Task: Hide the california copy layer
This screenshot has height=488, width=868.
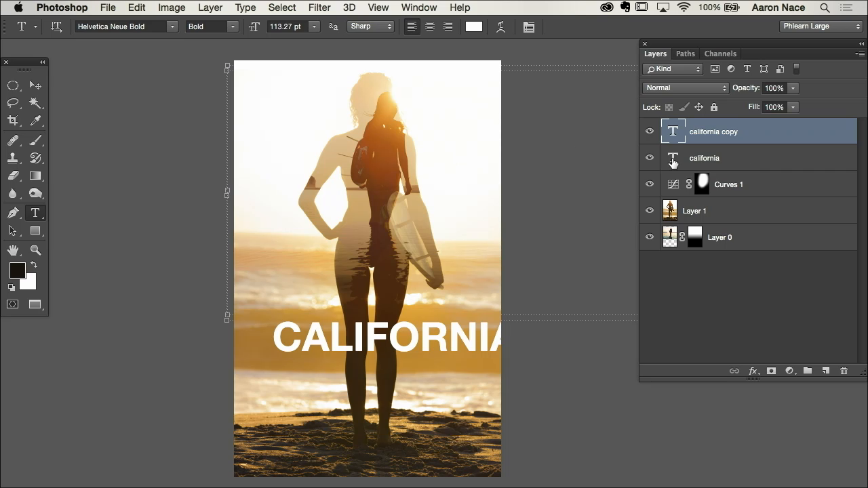Action: (x=650, y=131)
